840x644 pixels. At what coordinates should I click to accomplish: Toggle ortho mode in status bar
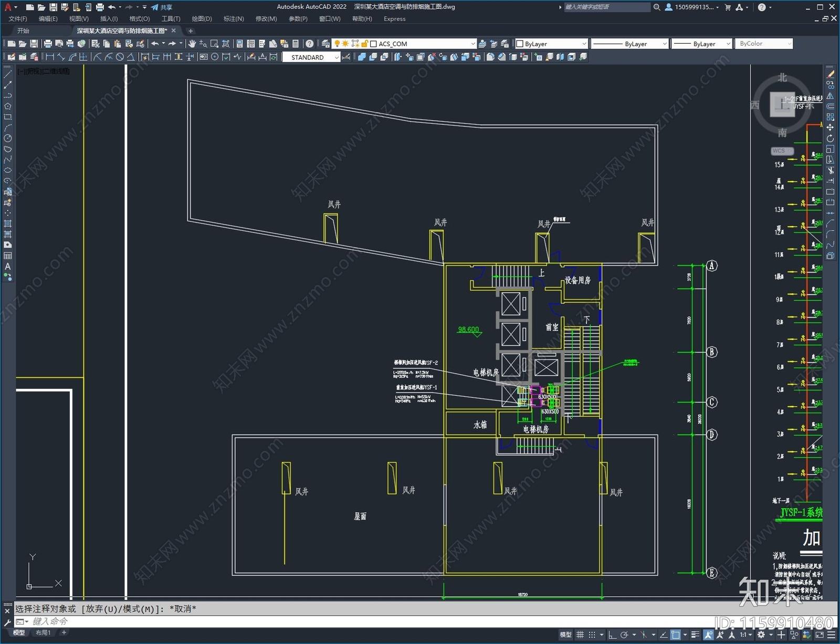[612, 635]
